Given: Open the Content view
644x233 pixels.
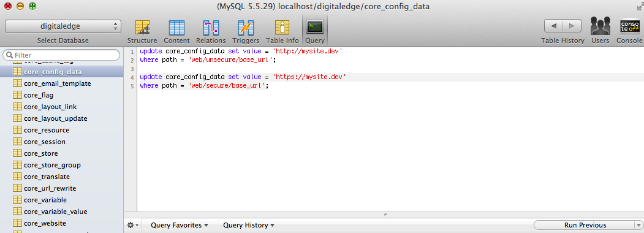Looking at the screenshot, I should 176,32.
